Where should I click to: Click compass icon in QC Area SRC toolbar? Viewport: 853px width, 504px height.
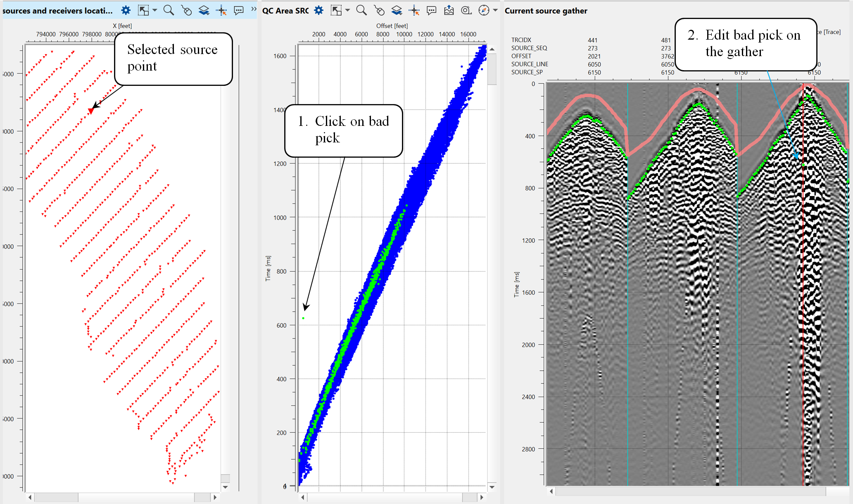pyautogui.click(x=484, y=10)
